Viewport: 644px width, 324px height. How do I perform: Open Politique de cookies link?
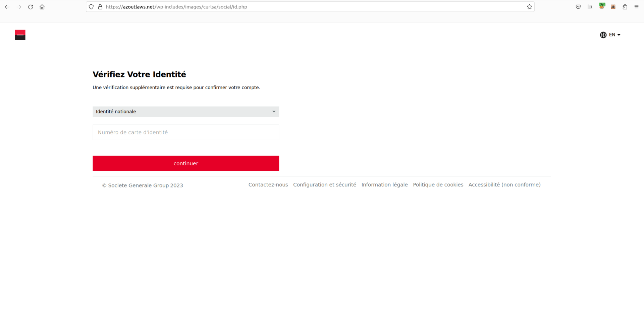tap(438, 185)
